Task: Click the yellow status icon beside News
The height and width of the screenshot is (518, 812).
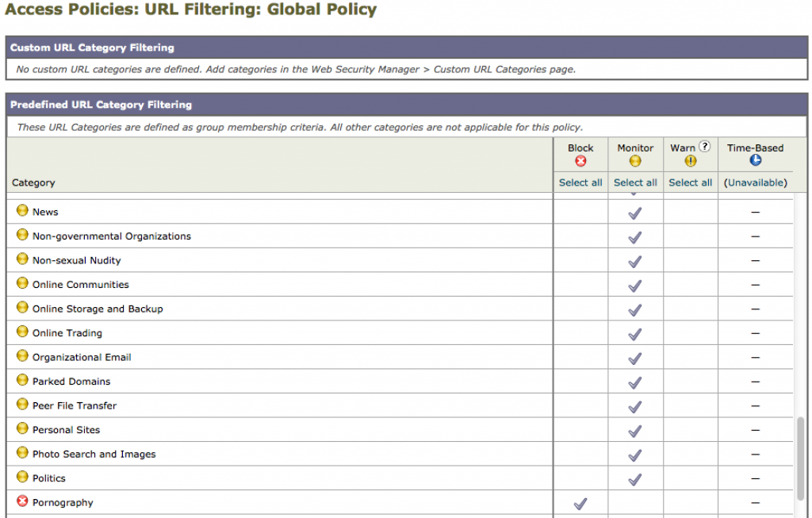Action: 22,211
